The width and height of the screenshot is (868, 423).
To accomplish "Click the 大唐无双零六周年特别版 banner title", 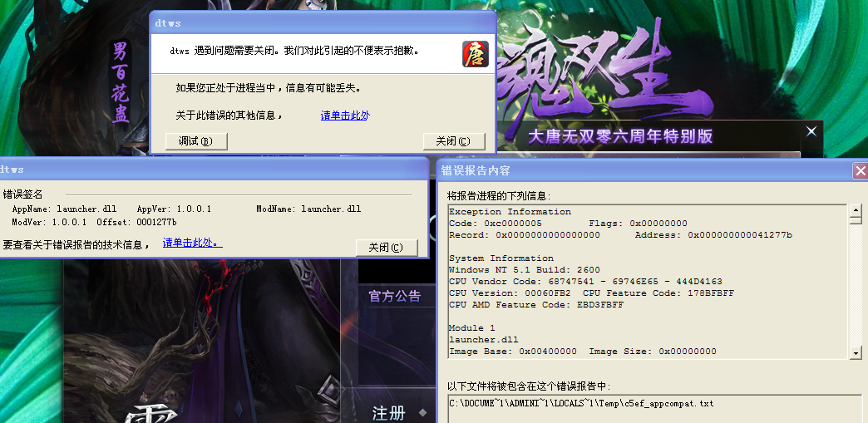I will click(620, 136).
